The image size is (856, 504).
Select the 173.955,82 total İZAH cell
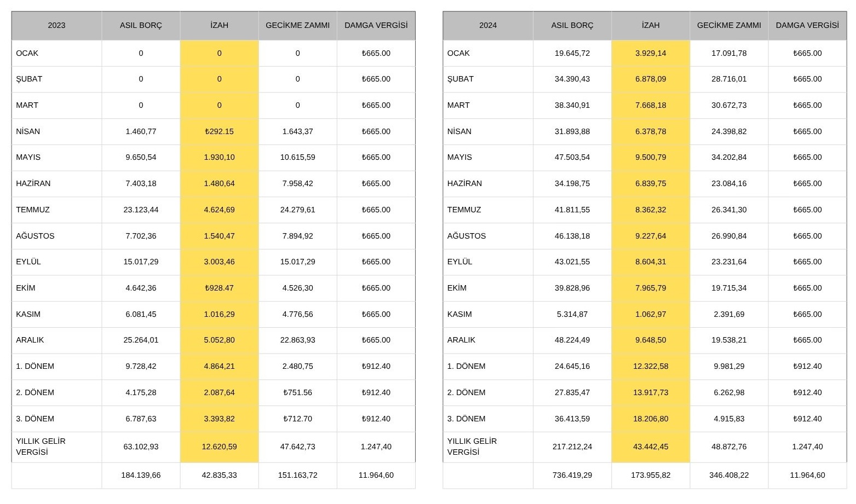[650, 475]
